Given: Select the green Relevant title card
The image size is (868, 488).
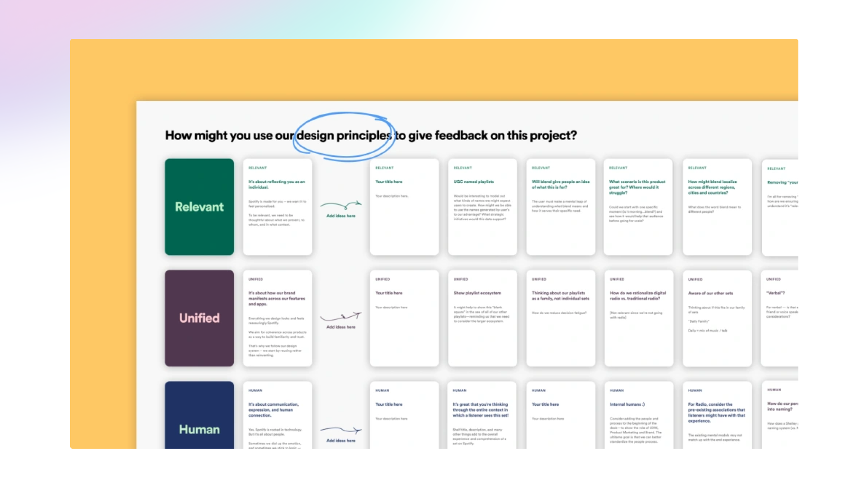Looking at the screenshot, I should pyautogui.click(x=199, y=207).
